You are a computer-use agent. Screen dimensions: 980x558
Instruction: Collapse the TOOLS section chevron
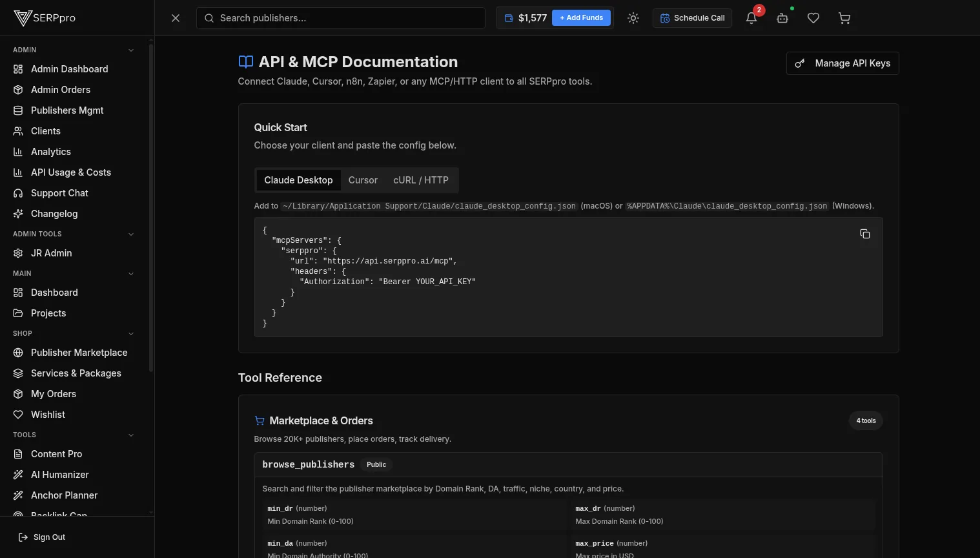click(131, 435)
